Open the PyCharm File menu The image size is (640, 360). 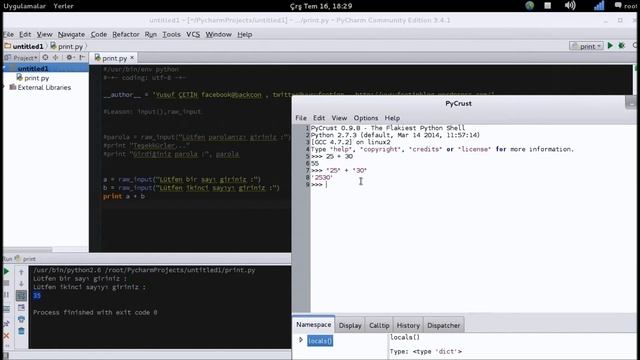(x=9, y=34)
